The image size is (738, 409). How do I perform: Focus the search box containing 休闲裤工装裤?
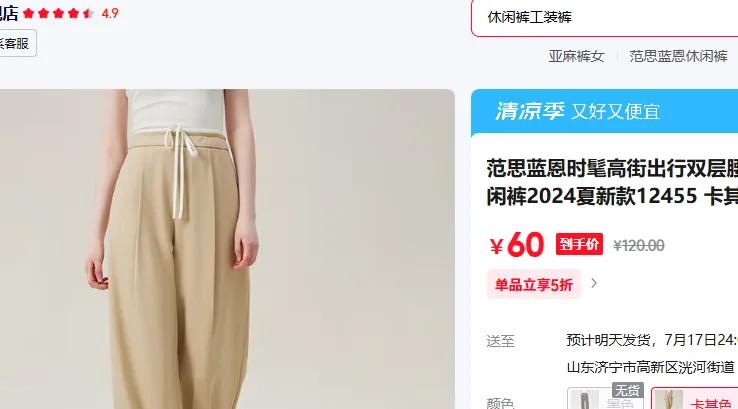[x=604, y=17]
